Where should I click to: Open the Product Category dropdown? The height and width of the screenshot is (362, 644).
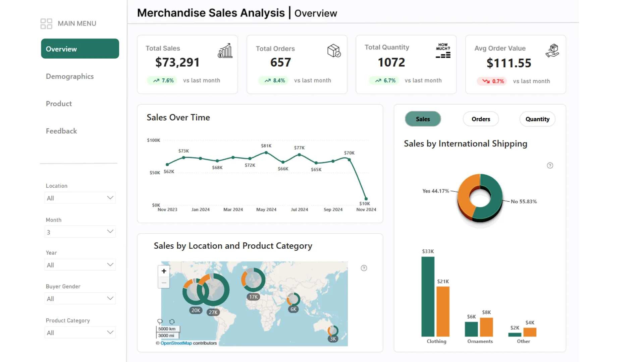click(80, 333)
